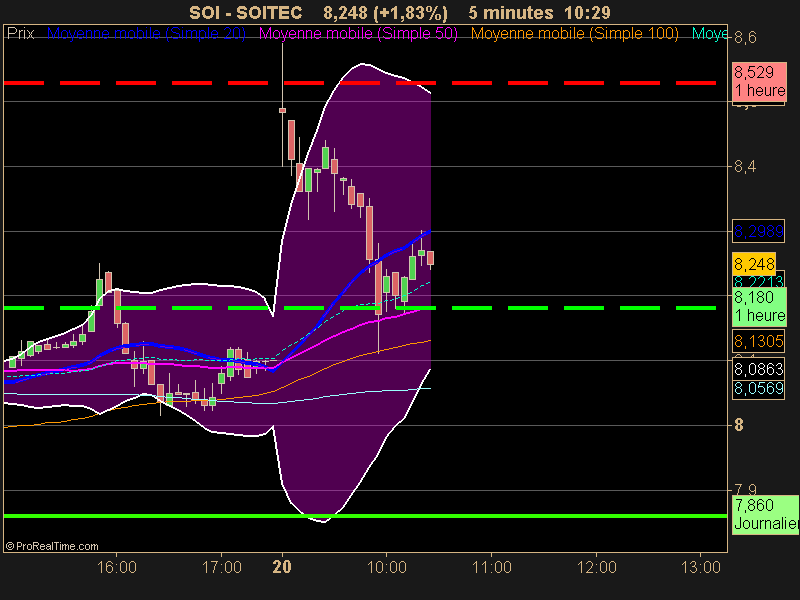Select 'Moyenne mobile (Simple 20)' legend label

pyautogui.click(x=146, y=34)
